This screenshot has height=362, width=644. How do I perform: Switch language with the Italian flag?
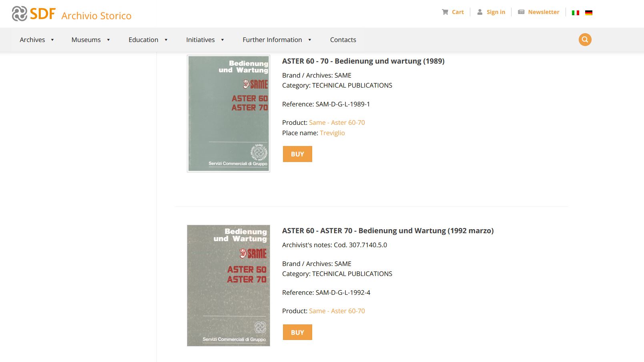click(576, 13)
